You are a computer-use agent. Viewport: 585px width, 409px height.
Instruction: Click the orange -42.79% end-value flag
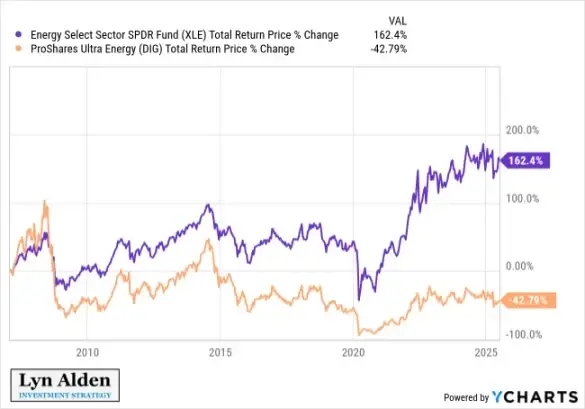tap(528, 300)
